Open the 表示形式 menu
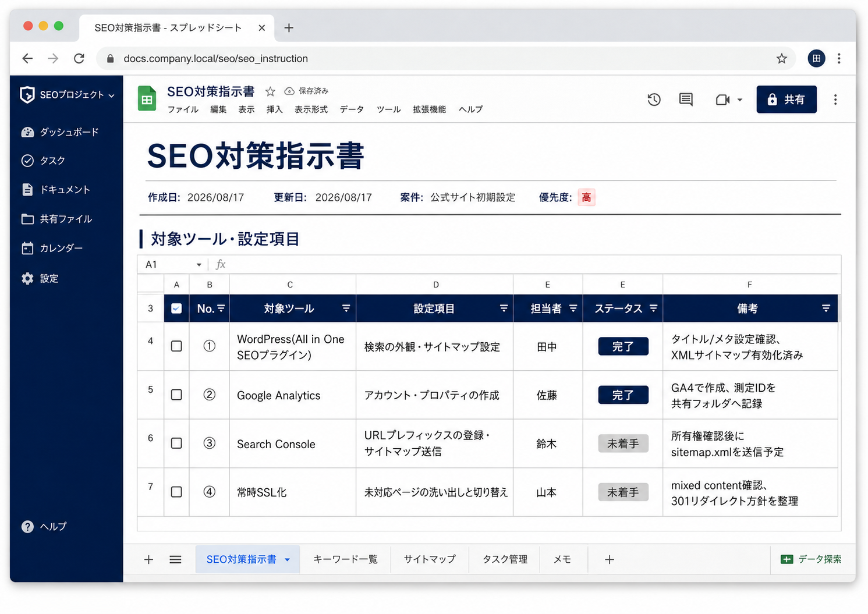The image size is (868, 614). tap(311, 109)
